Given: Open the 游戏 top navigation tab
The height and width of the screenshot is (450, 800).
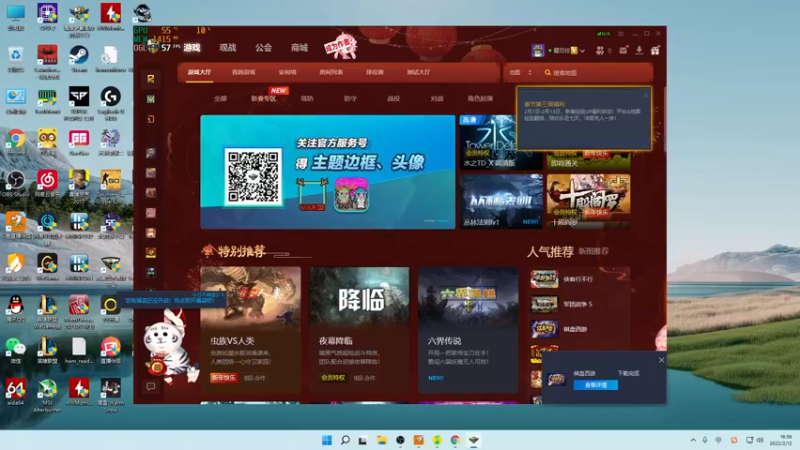Looking at the screenshot, I should pyautogui.click(x=192, y=47).
